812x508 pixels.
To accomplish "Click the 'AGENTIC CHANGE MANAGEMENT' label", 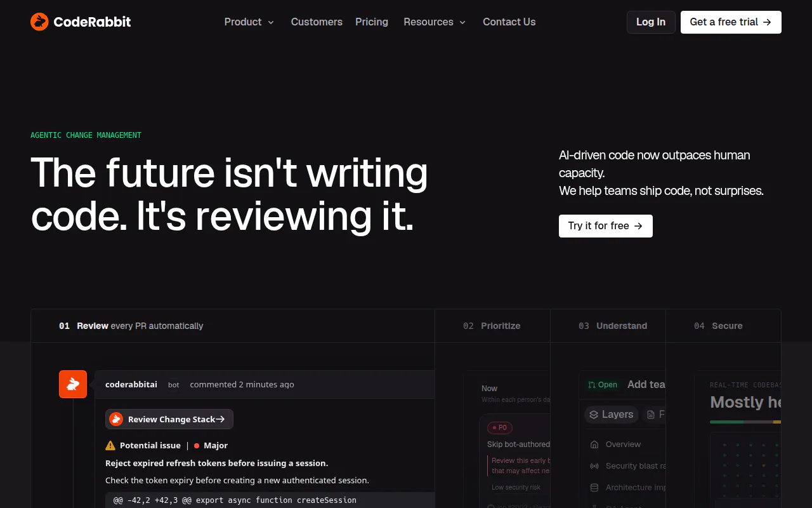I will (86, 135).
